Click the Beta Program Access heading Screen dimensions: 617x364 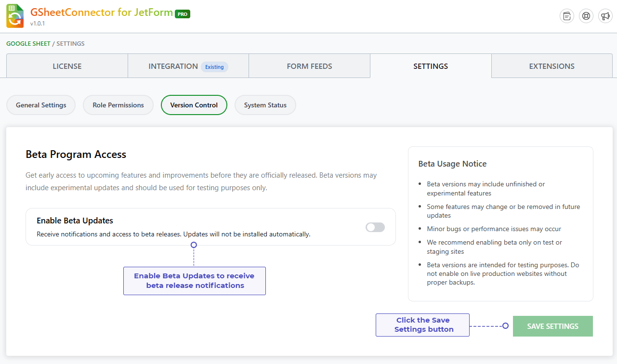click(x=76, y=155)
